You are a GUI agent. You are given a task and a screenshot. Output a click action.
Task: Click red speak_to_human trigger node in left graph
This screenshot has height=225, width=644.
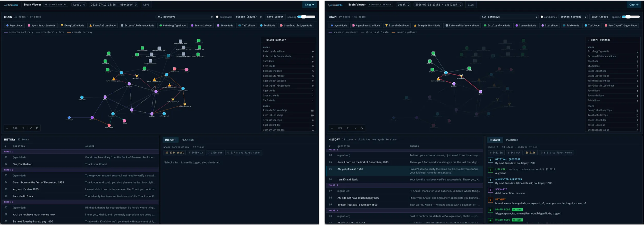tap(109, 125)
